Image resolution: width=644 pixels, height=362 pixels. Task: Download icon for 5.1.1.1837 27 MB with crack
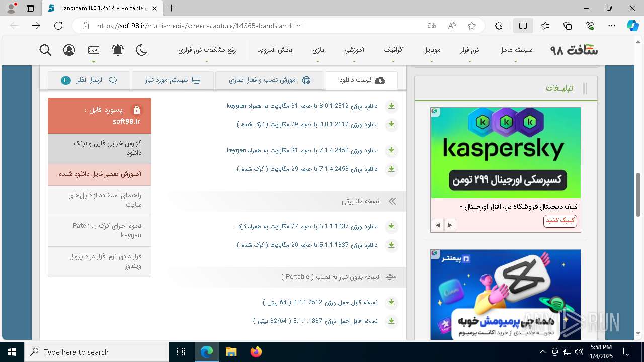click(x=391, y=227)
